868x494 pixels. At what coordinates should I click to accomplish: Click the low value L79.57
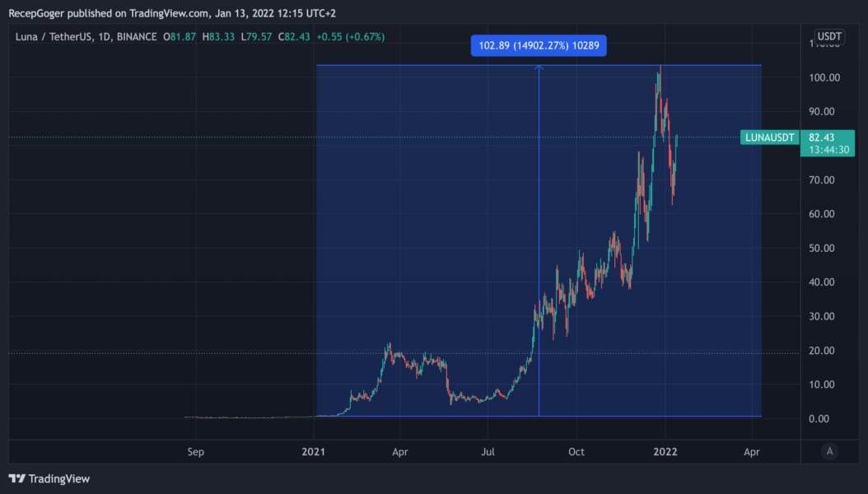tap(256, 37)
